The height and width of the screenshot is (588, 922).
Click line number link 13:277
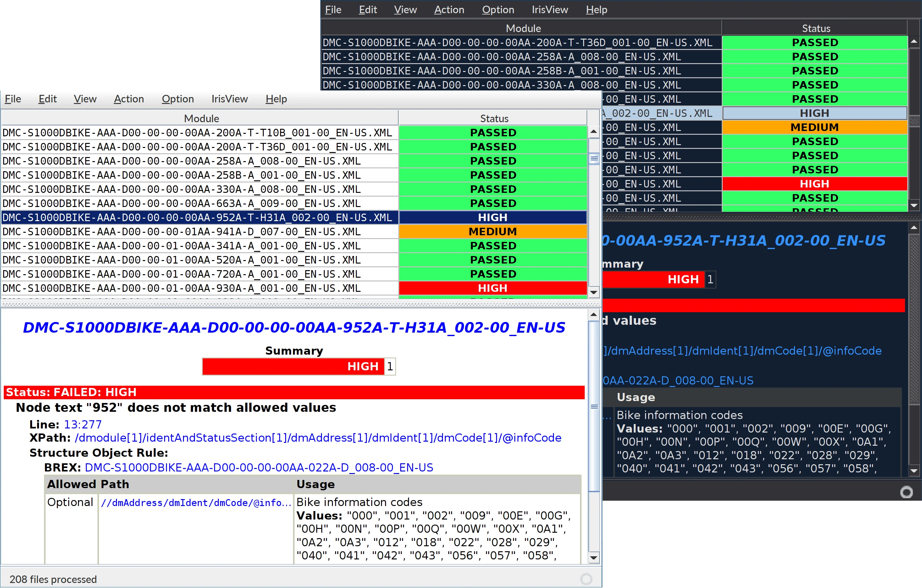click(x=83, y=425)
